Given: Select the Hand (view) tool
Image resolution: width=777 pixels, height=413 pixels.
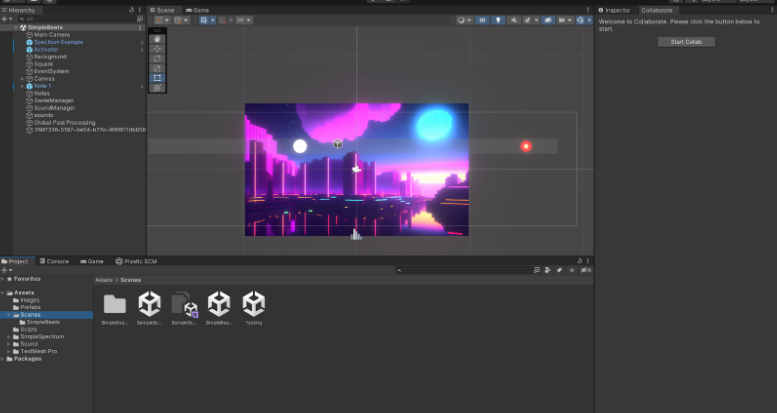Looking at the screenshot, I should (157, 39).
